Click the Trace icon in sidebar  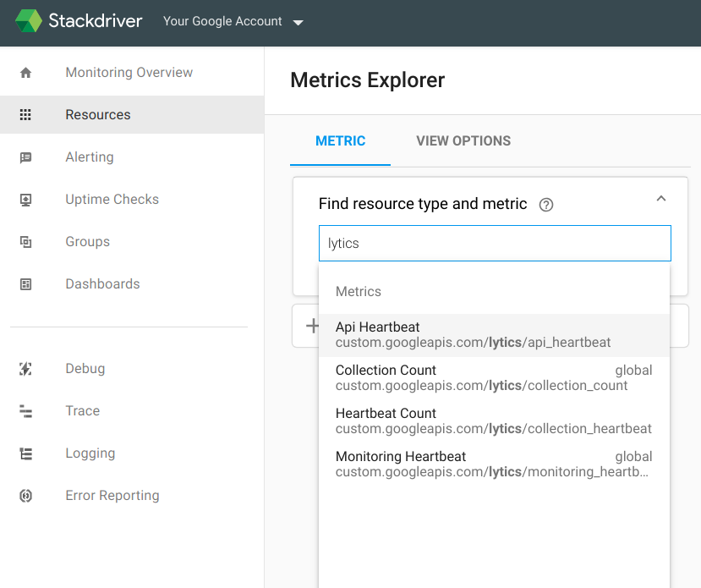25,411
